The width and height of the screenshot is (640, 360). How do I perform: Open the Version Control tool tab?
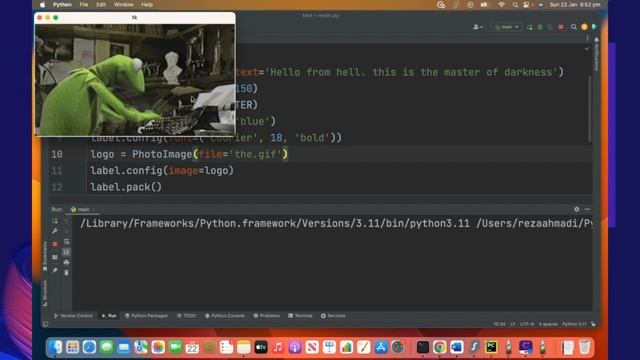point(73,316)
